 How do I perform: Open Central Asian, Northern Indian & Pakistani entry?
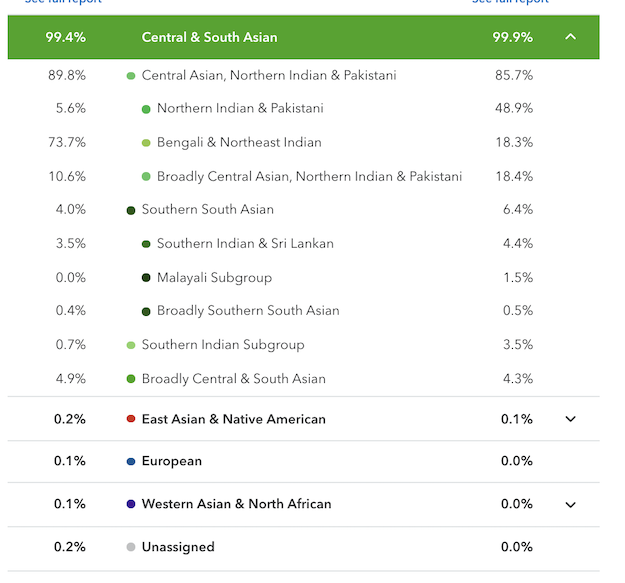tap(269, 75)
